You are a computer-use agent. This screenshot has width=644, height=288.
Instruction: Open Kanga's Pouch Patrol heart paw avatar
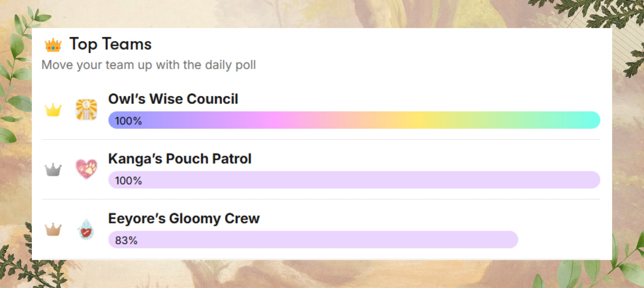86,168
